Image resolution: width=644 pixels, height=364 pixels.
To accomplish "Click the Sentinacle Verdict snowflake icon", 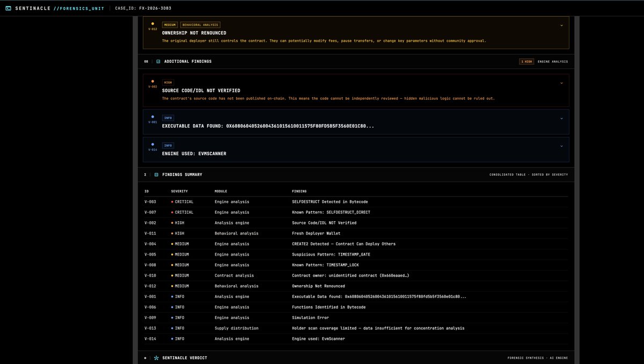I will [x=156, y=358].
